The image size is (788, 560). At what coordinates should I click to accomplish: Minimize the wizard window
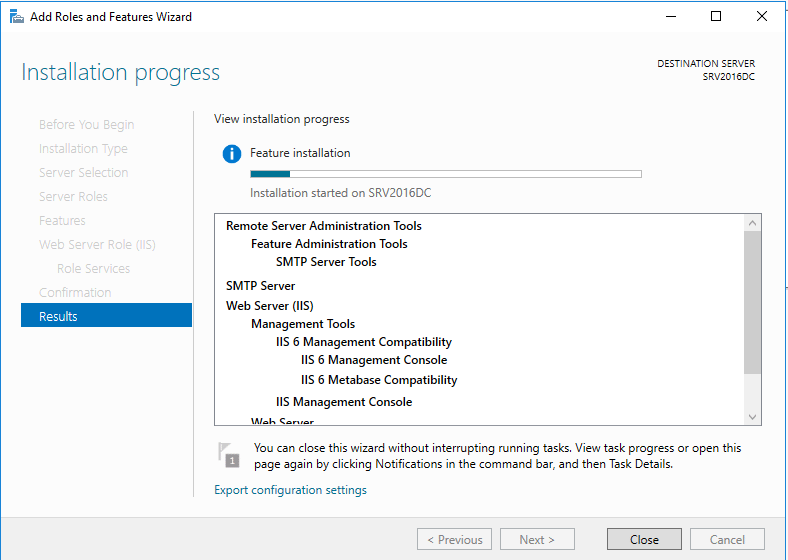point(670,16)
